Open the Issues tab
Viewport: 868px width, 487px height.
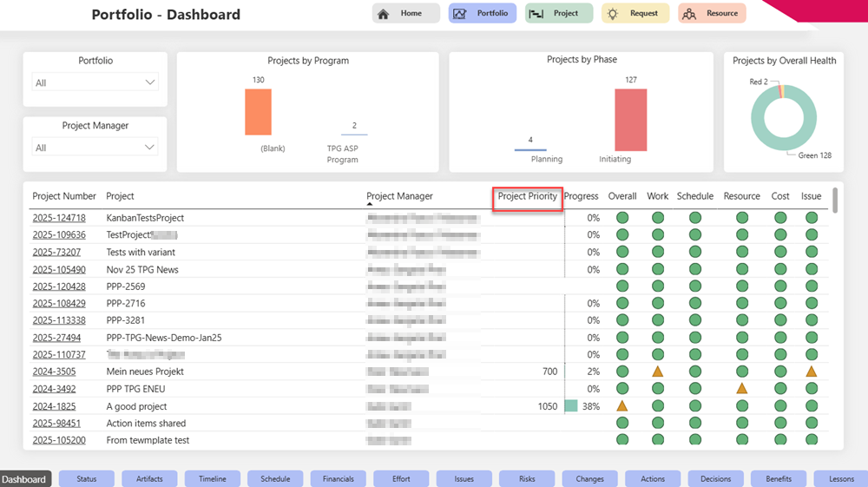point(464,478)
